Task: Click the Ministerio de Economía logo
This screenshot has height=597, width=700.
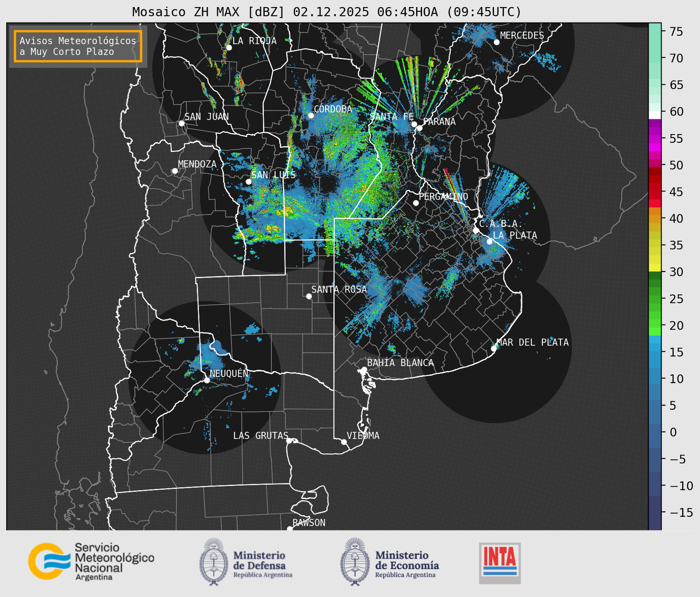Action: coord(390,562)
